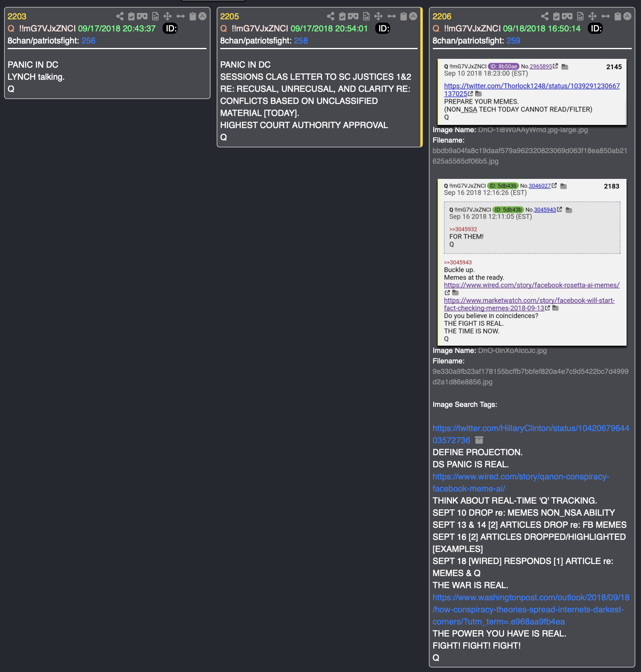Click the orange Q marker on post 2203

(x=11, y=29)
